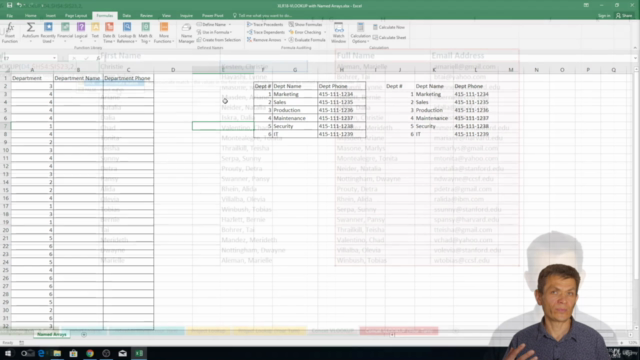640x360 pixels.
Task: Open File Explorer from the taskbar
Action: [57, 353]
